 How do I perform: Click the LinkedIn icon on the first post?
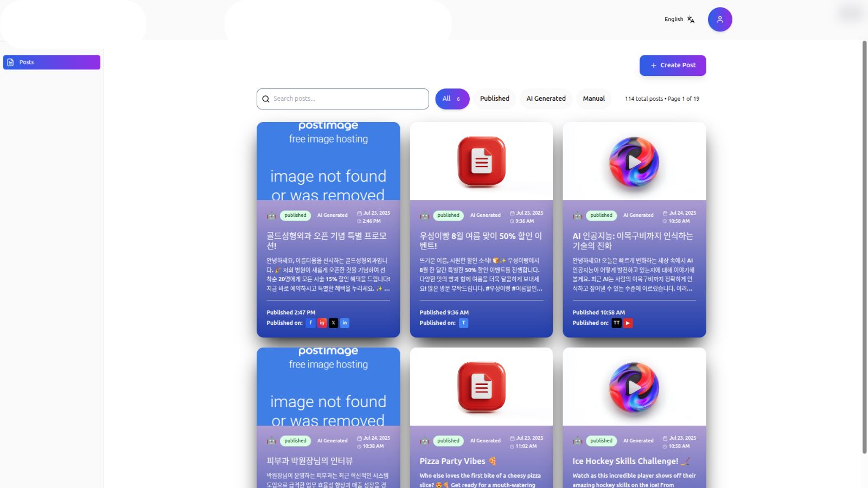point(345,323)
